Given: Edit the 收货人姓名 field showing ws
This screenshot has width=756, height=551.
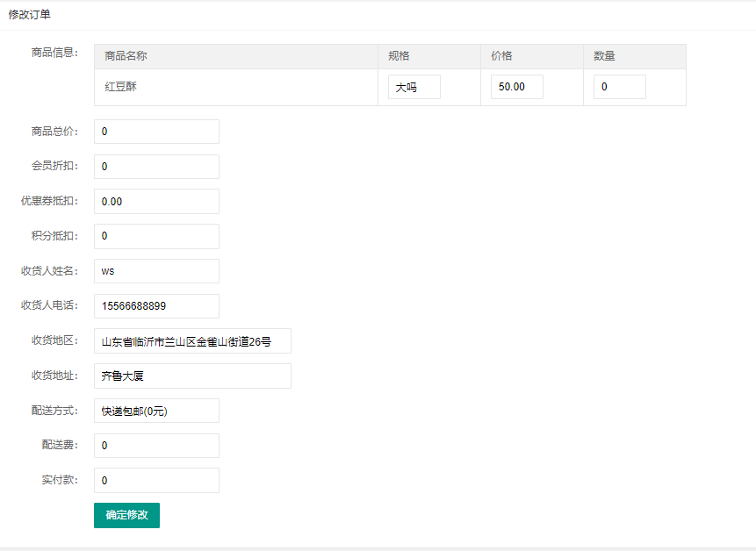Looking at the screenshot, I should pos(156,271).
